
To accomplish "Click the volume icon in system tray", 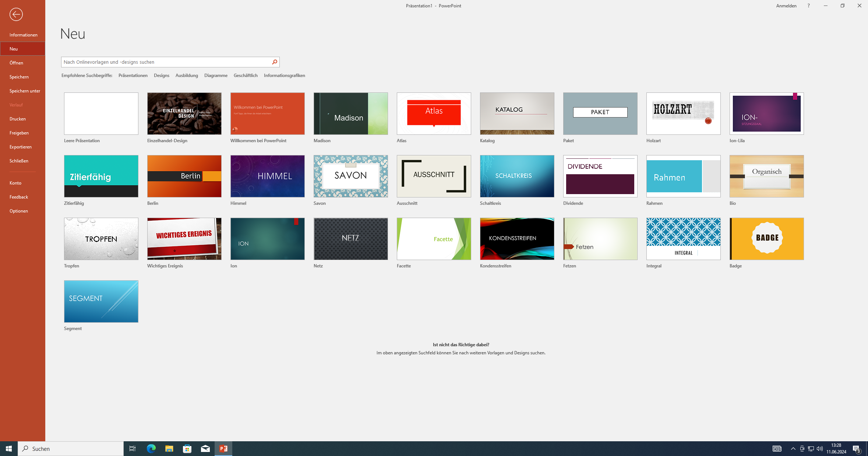I will pyautogui.click(x=819, y=448).
